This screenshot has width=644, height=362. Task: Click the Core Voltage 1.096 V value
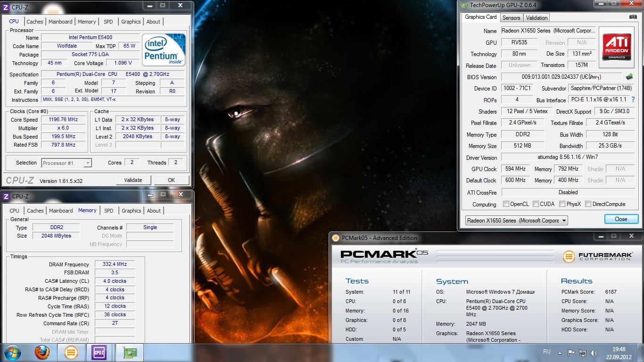click(123, 63)
